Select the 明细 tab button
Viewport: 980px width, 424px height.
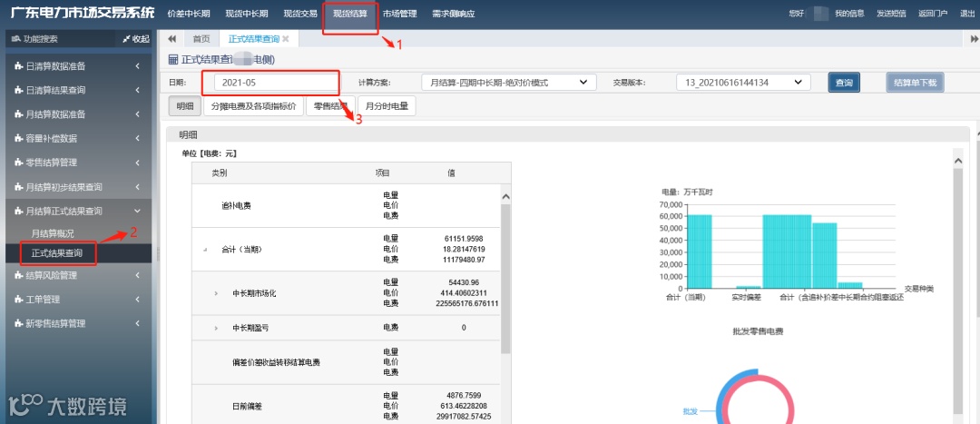click(x=184, y=106)
